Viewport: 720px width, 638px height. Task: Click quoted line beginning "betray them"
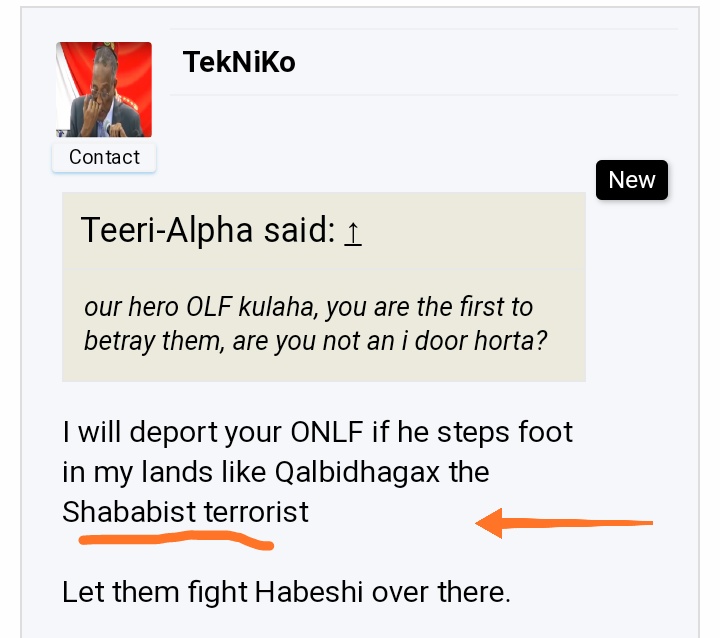click(x=315, y=341)
